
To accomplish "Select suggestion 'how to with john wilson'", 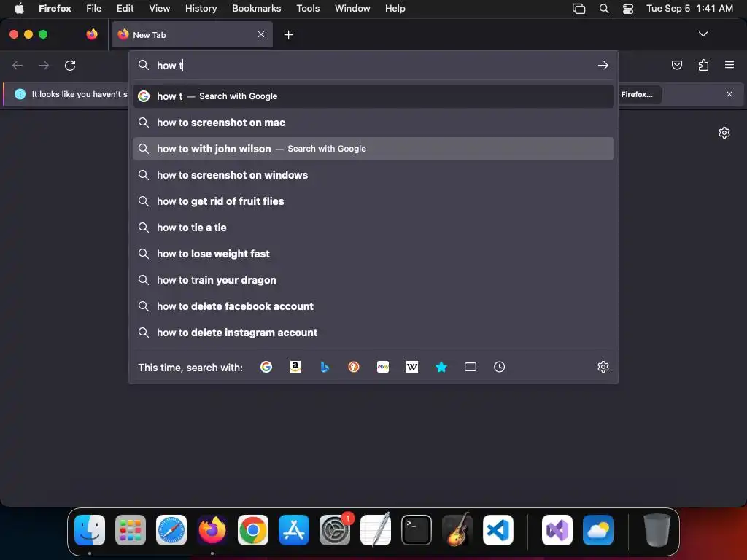I will point(373,149).
